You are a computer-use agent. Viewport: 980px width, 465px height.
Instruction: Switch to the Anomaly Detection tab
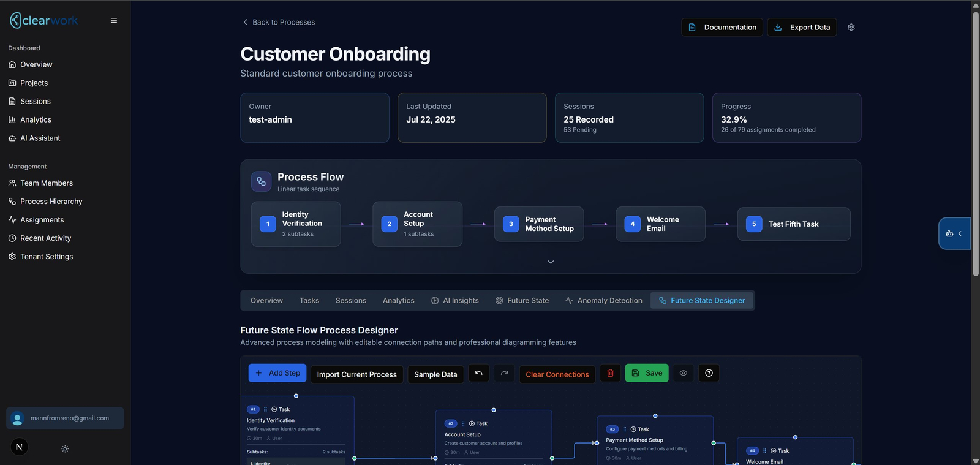[603, 301]
